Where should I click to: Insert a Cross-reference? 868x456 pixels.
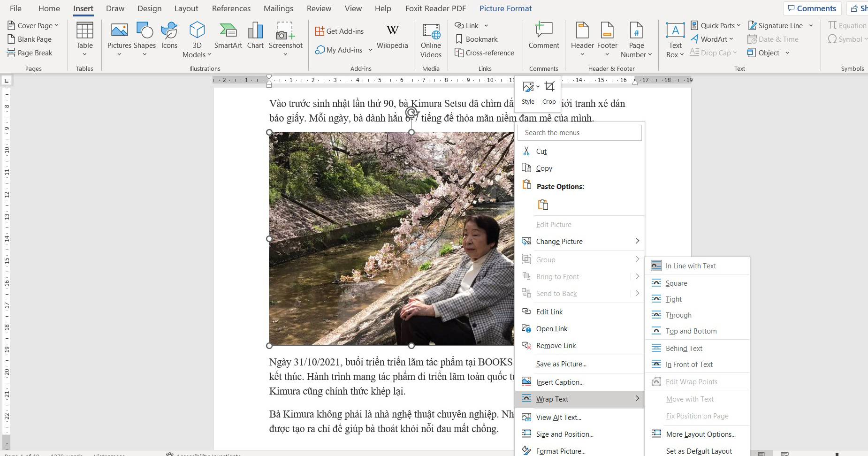[485, 53]
